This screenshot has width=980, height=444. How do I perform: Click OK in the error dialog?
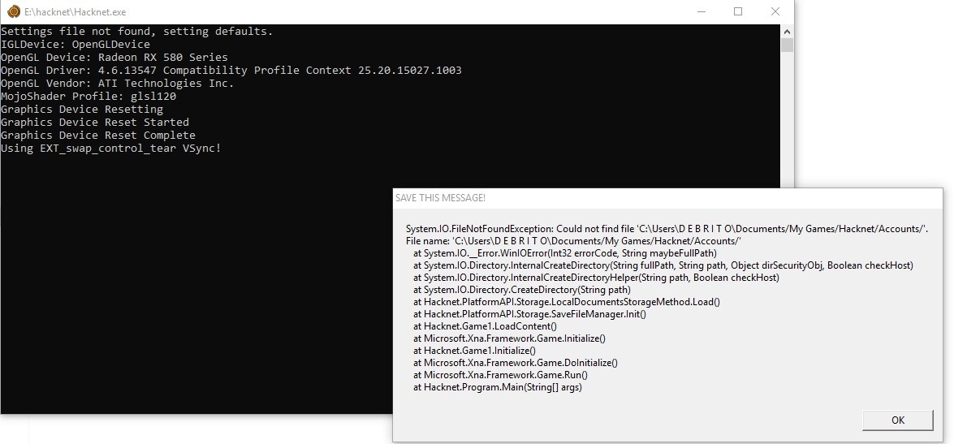(897, 420)
